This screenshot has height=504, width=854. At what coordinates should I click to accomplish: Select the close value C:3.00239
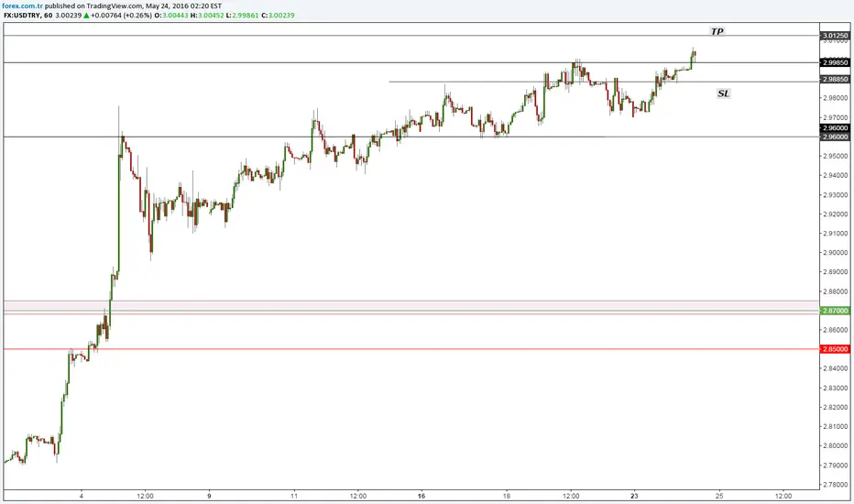point(278,16)
